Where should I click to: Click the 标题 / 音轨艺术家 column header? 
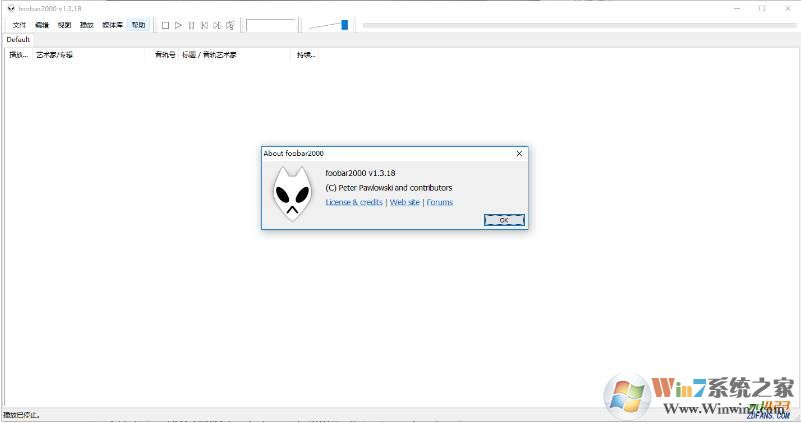[x=235, y=55]
